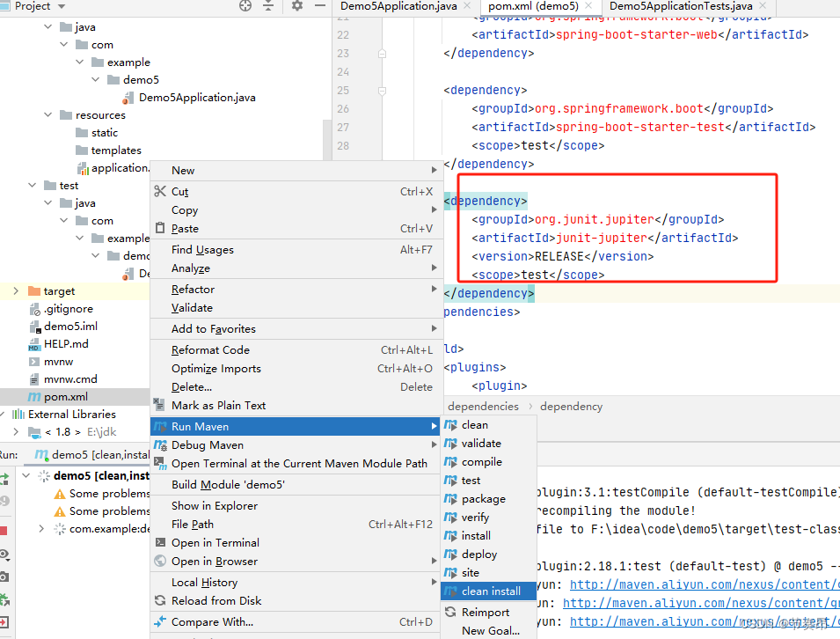The image size is (840, 639).
Task: Collapse the resources folder
Action: (48, 114)
